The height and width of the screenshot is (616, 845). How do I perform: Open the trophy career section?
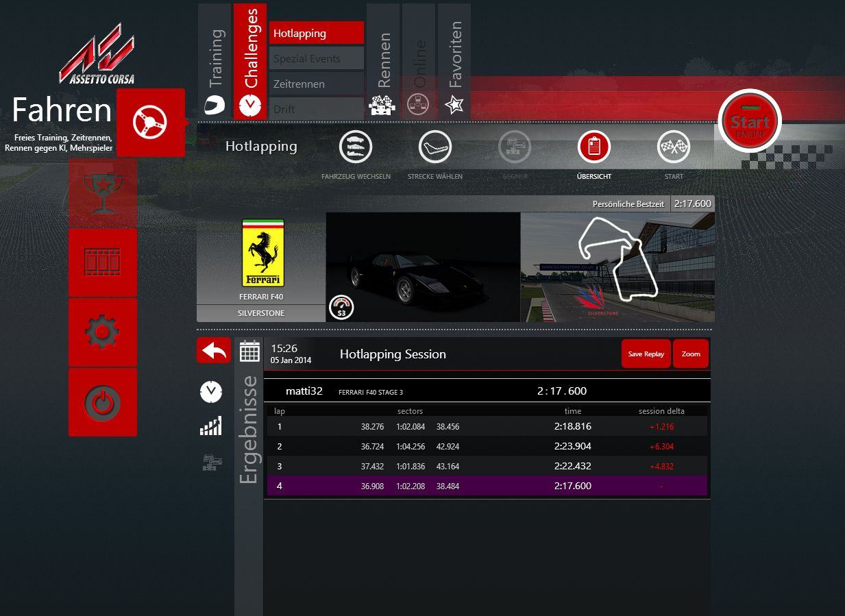point(103,193)
